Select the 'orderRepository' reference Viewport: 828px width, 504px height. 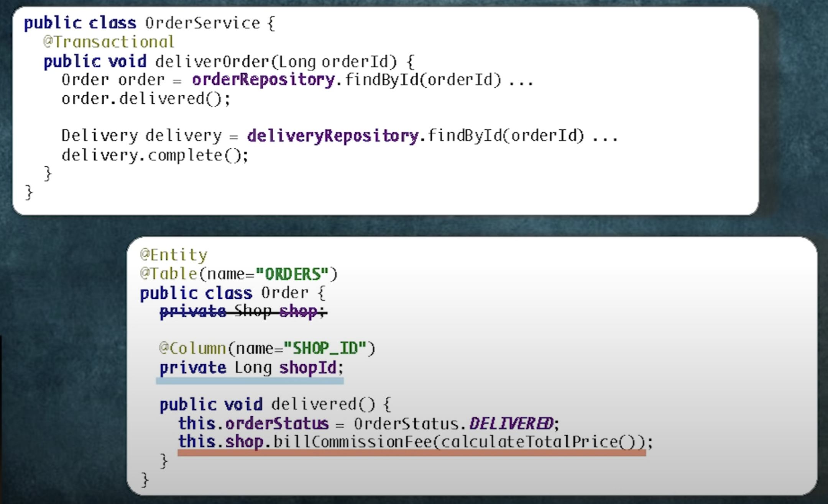pyautogui.click(x=263, y=80)
